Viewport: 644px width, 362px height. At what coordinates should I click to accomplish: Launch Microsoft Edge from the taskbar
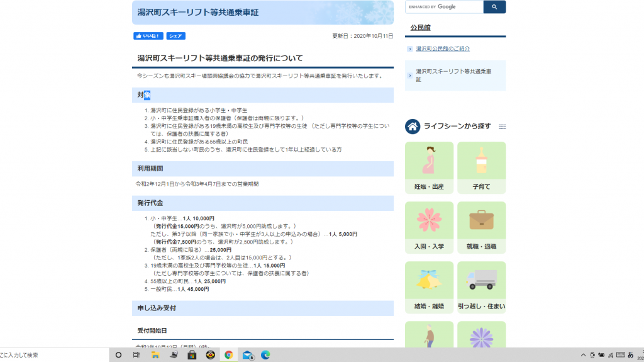pyautogui.click(x=265, y=355)
